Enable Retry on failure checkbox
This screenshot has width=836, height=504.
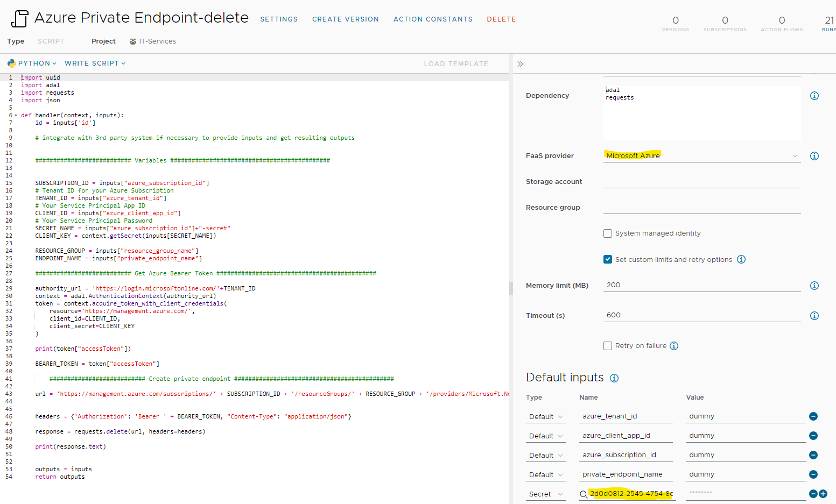[x=608, y=346]
